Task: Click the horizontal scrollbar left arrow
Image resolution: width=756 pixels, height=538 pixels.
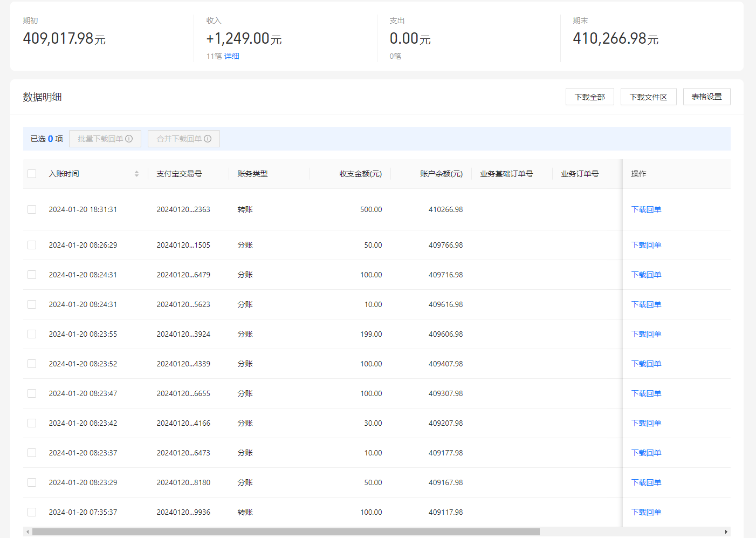Action: [28, 532]
